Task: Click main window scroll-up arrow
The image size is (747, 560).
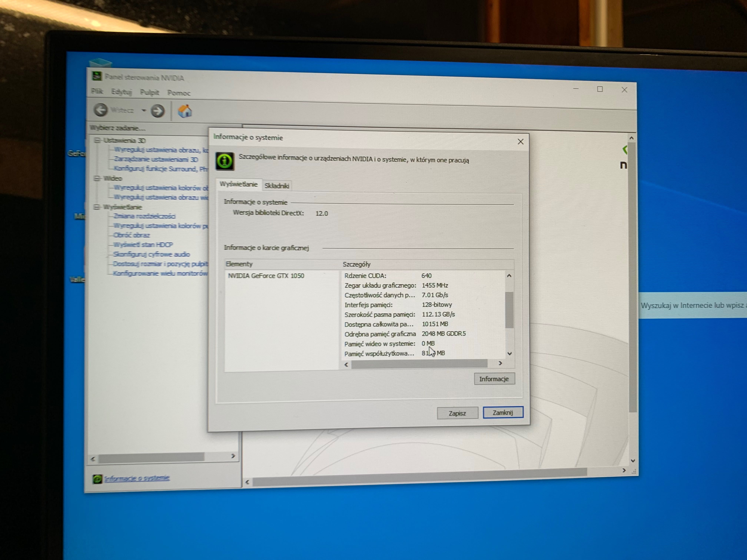Action: tap(632, 138)
